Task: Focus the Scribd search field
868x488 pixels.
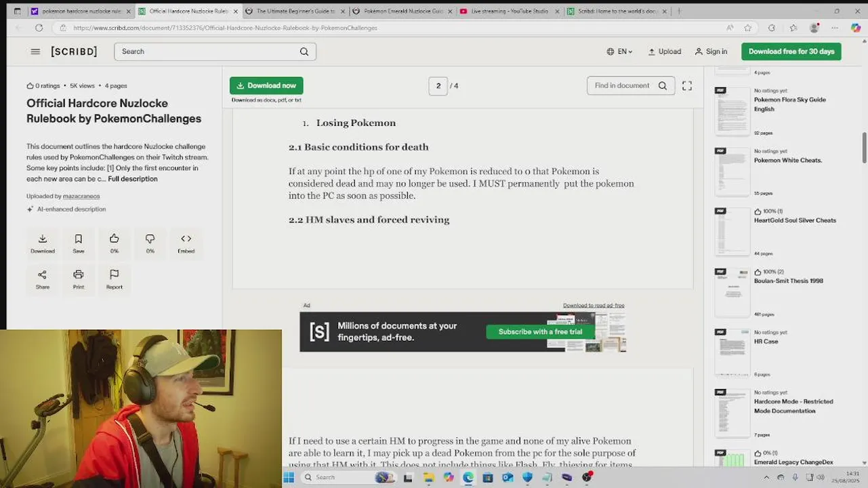Action: point(215,52)
